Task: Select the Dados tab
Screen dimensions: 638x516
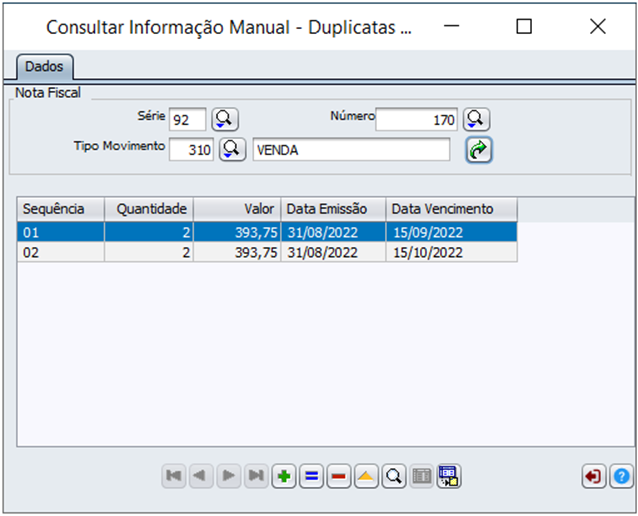Action: pos(44,67)
